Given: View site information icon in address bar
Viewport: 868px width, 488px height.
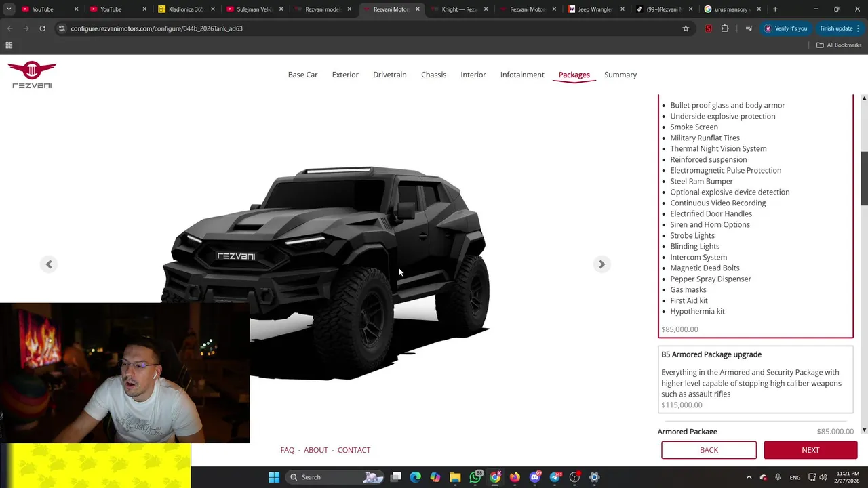Looking at the screenshot, I should pos(61,28).
